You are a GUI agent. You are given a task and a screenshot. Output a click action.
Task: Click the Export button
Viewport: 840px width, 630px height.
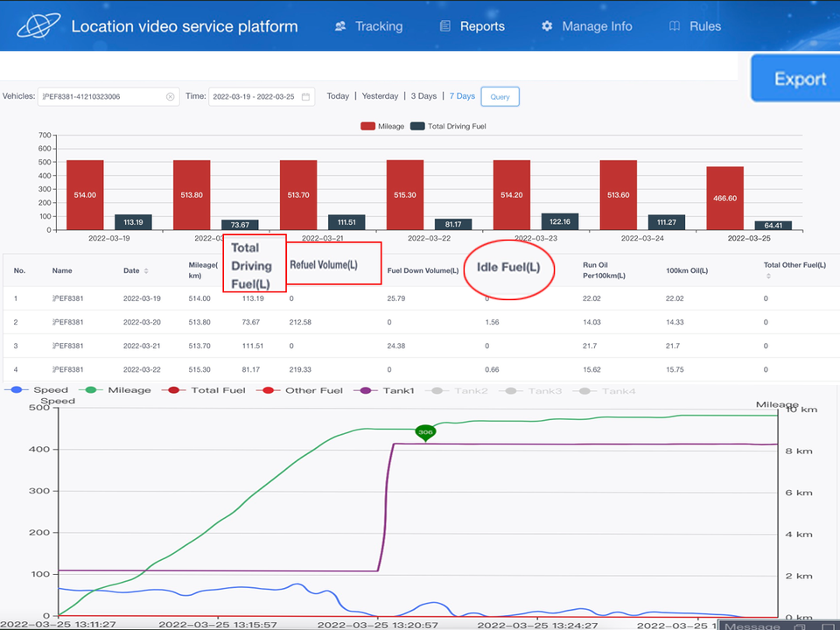point(799,79)
